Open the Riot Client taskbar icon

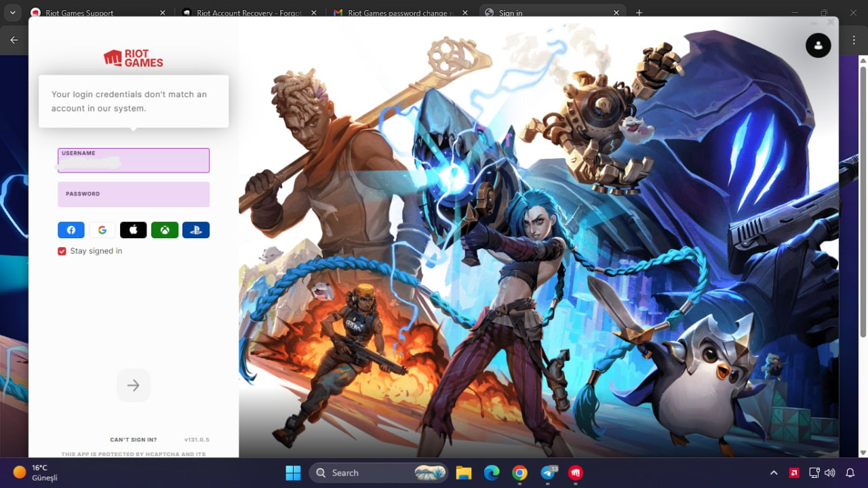point(576,473)
